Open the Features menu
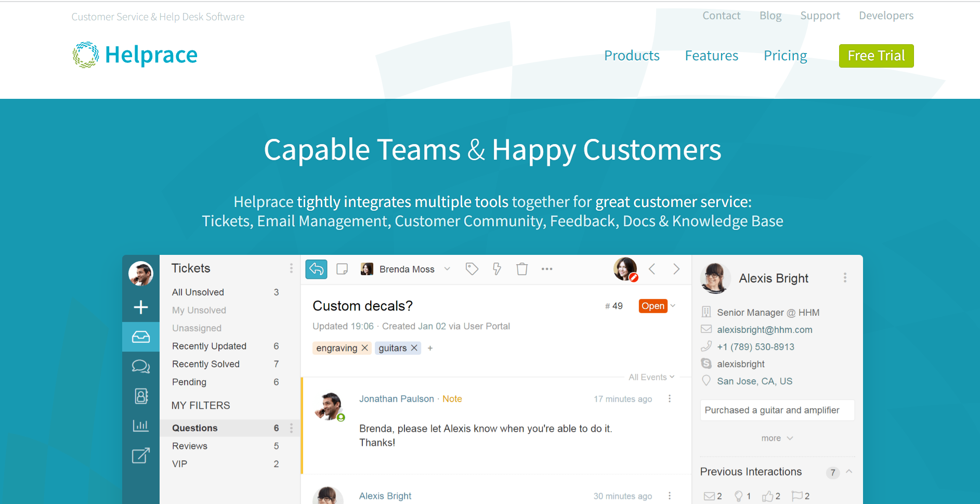Screen dimensions: 980x504 pos(711,56)
